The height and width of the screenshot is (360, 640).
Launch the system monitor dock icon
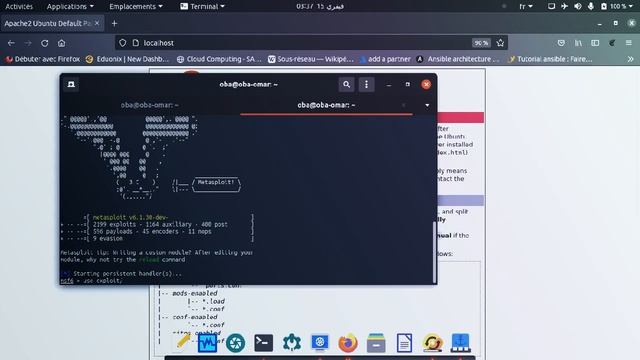coord(207,343)
